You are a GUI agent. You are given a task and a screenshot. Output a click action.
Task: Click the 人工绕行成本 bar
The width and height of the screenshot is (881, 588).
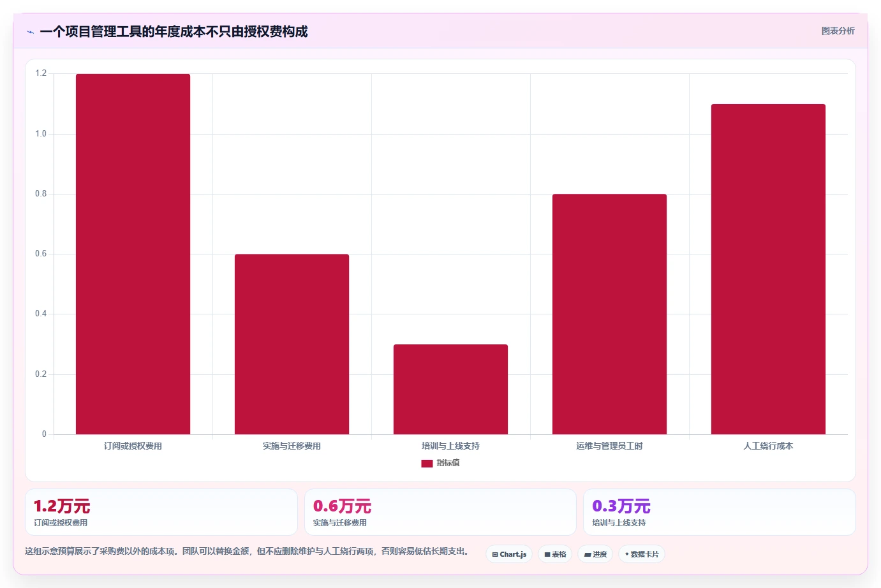[768, 269]
